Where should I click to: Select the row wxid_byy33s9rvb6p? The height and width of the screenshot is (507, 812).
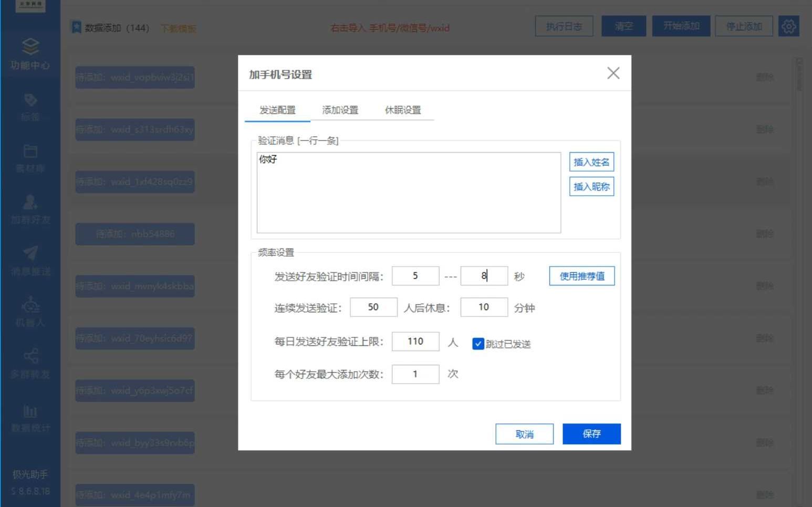tap(135, 442)
